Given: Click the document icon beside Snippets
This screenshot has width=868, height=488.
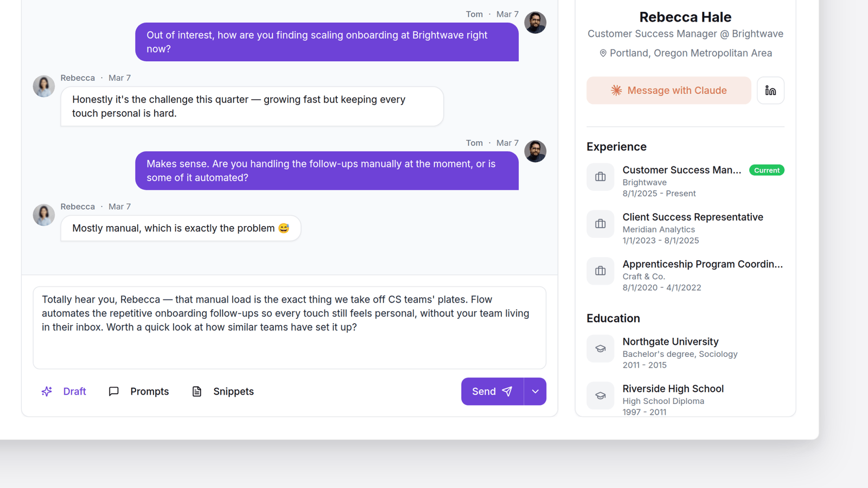Looking at the screenshot, I should click(197, 391).
